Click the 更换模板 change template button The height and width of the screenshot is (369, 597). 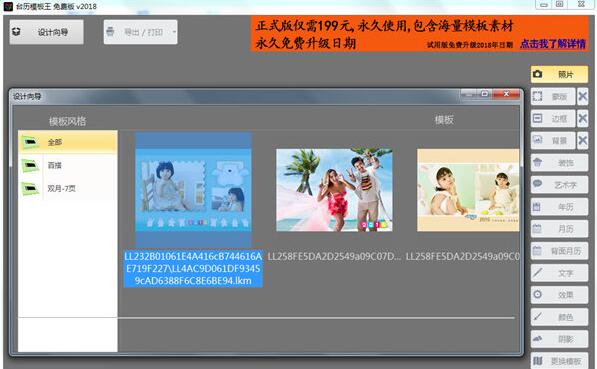[x=559, y=361]
